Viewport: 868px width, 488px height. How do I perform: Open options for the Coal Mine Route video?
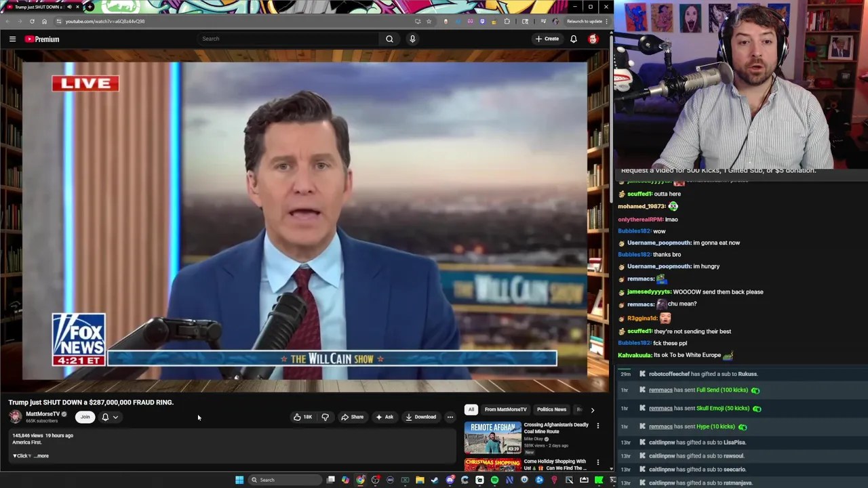[597, 426]
